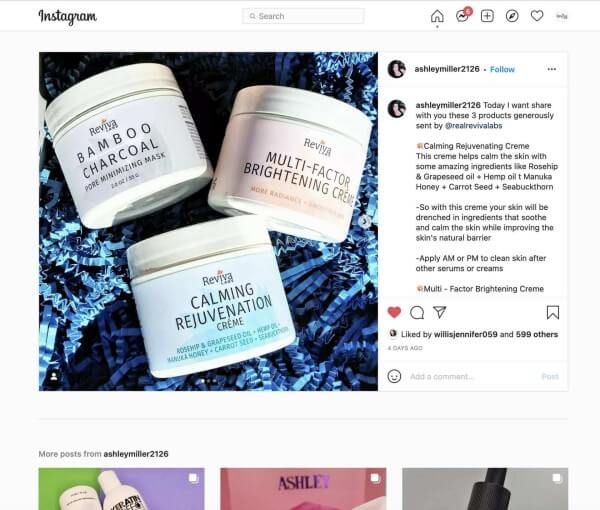The width and height of the screenshot is (600, 510).
Task: Create a new post with plus icon
Action: [x=487, y=16]
